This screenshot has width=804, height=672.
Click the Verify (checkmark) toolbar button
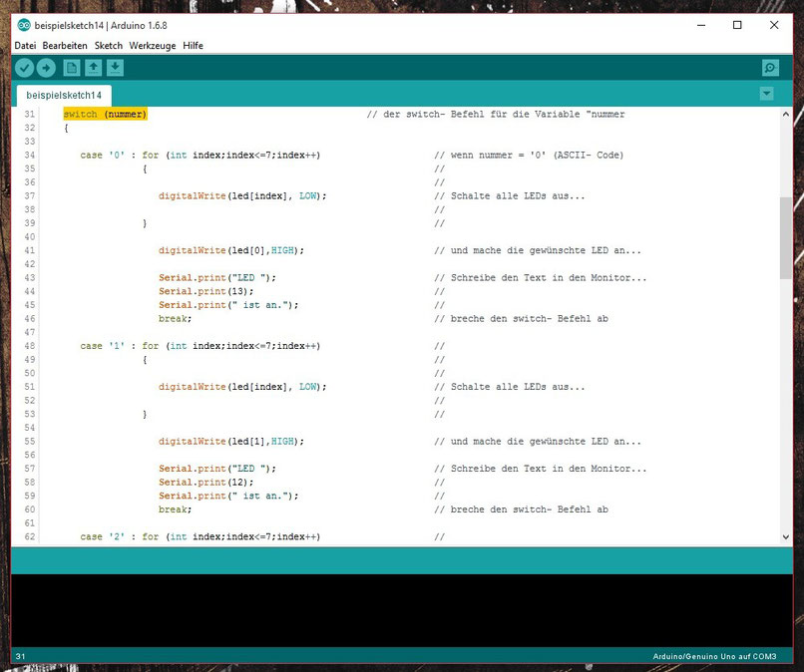click(x=24, y=68)
